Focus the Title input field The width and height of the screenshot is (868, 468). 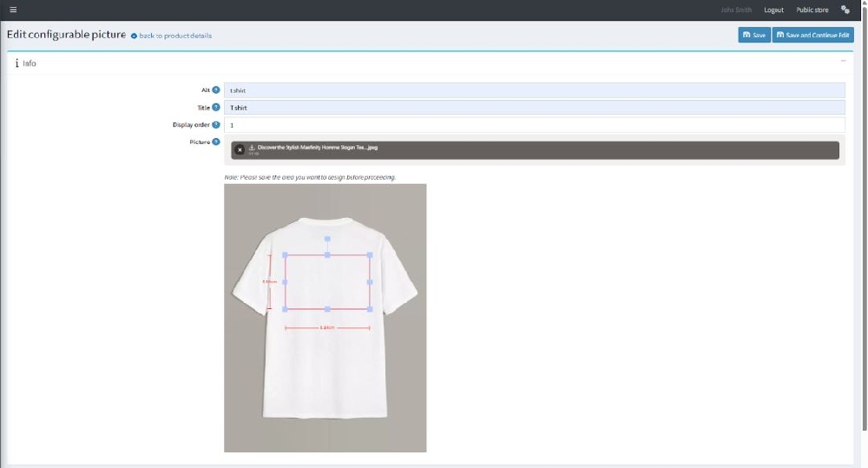click(x=534, y=108)
